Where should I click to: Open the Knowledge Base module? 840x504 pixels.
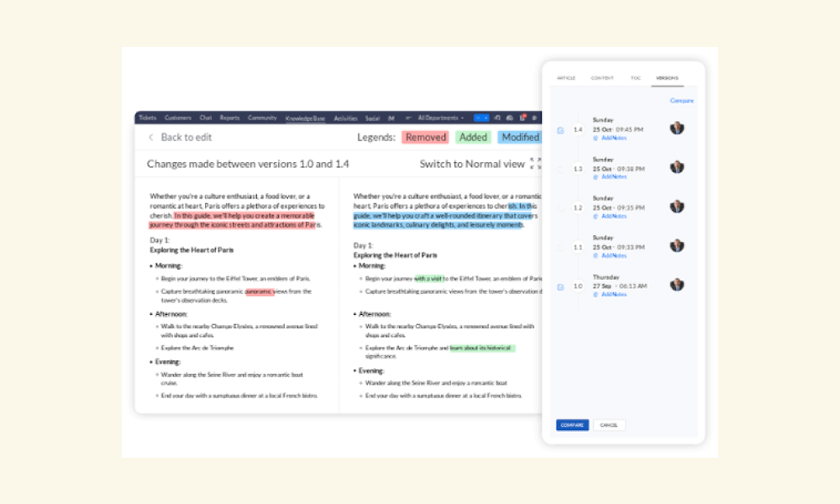click(306, 118)
